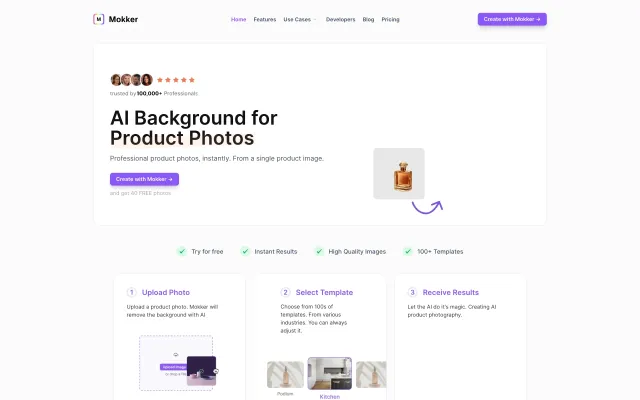Click the 100+ Templates checkmark
640x400 pixels.
[x=408, y=251]
